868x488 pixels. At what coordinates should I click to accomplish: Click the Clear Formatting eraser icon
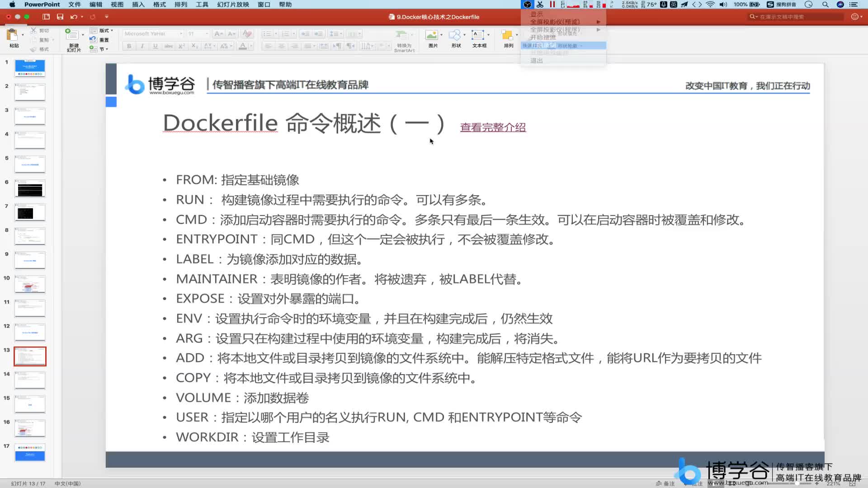pos(247,34)
